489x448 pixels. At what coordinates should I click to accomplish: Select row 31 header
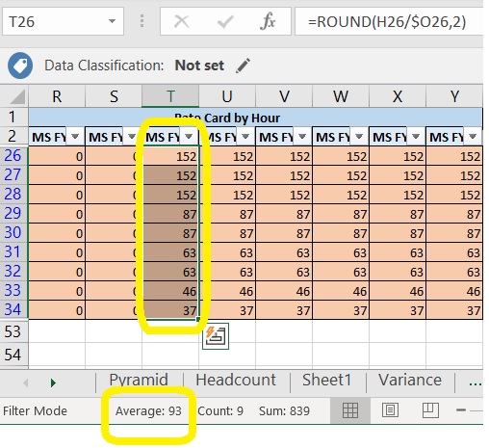[14, 252]
